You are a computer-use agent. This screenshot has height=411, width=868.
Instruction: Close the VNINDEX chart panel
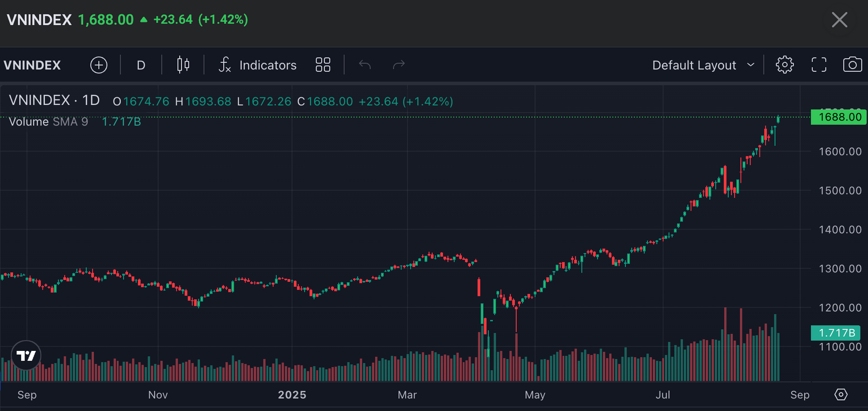pos(840,20)
